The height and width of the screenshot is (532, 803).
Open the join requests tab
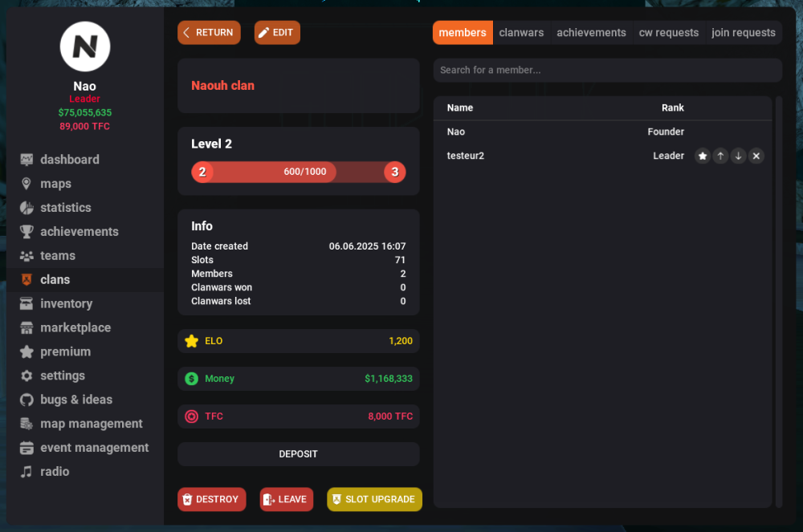(x=743, y=33)
